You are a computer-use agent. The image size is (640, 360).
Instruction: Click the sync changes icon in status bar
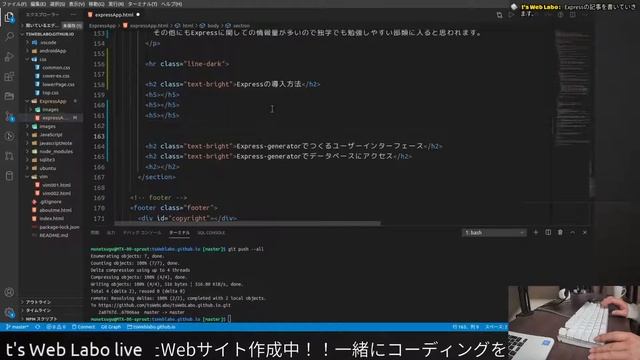click(38, 327)
